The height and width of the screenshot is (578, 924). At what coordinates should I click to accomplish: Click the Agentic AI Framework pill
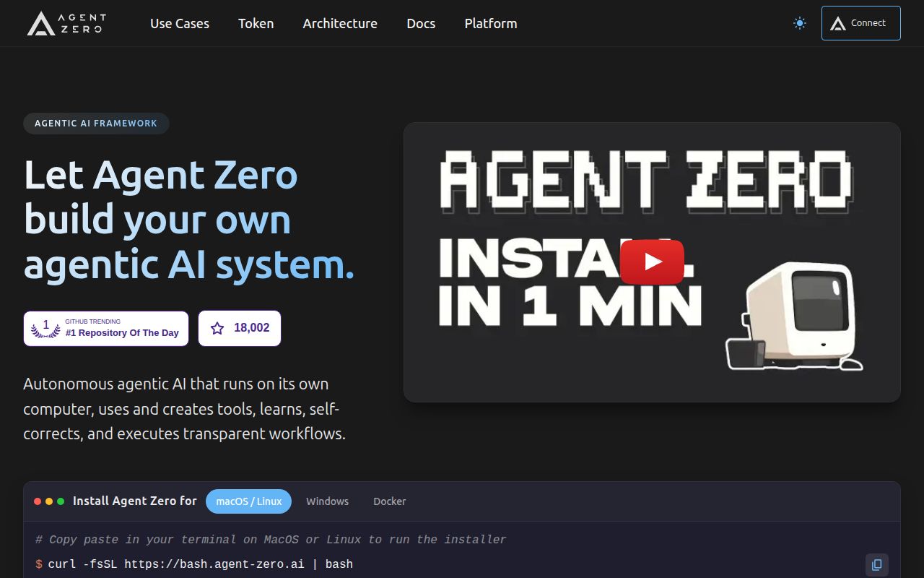point(96,124)
